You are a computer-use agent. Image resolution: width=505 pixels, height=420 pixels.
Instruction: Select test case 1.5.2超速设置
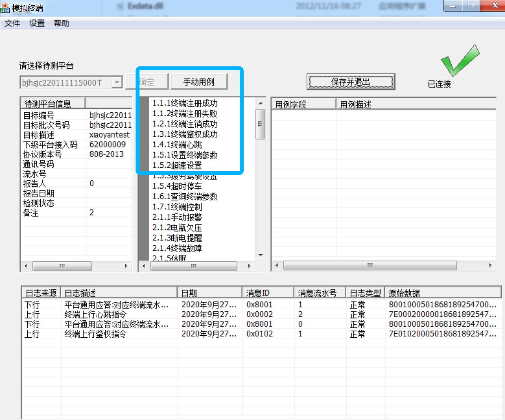178,166
